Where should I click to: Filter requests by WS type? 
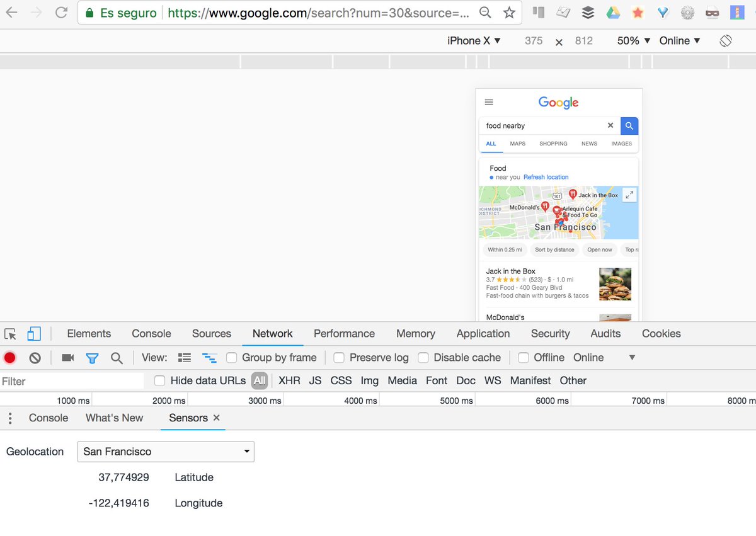tap(493, 380)
